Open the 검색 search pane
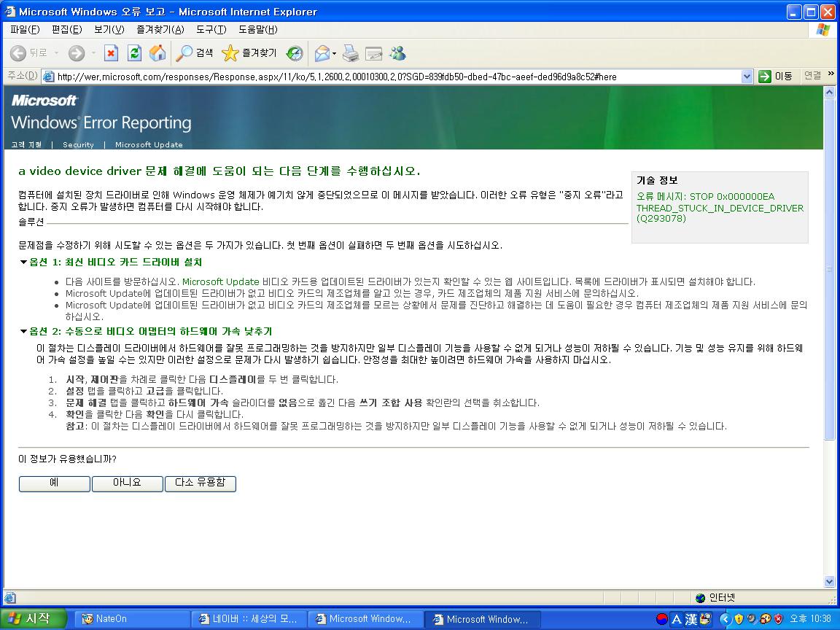This screenshot has width=840, height=630. [x=195, y=53]
